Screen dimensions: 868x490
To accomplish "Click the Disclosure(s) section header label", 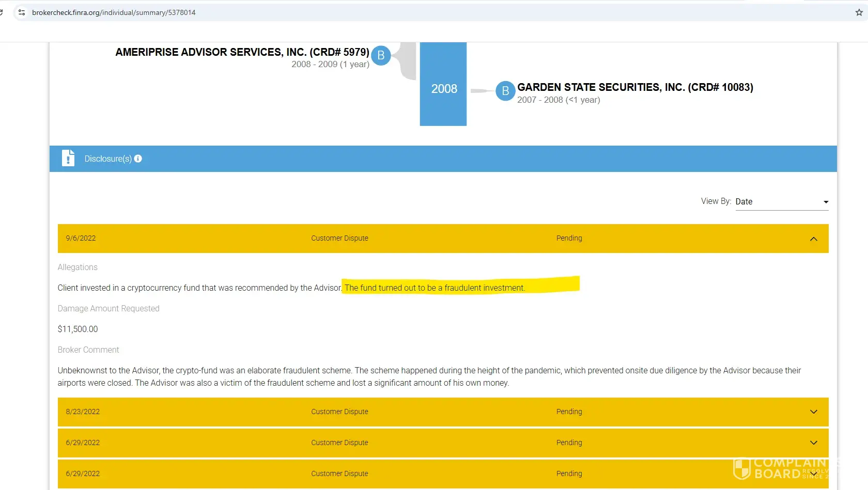I will coord(108,159).
